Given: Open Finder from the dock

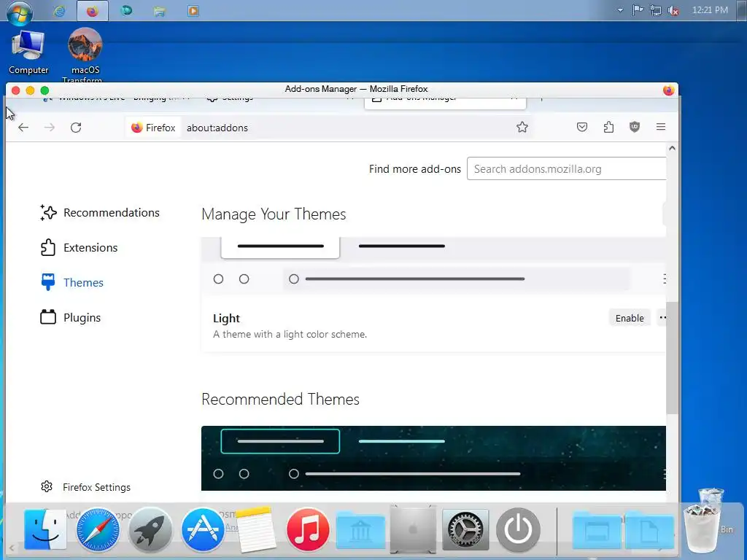Looking at the screenshot, I should [x=45, y=529].
